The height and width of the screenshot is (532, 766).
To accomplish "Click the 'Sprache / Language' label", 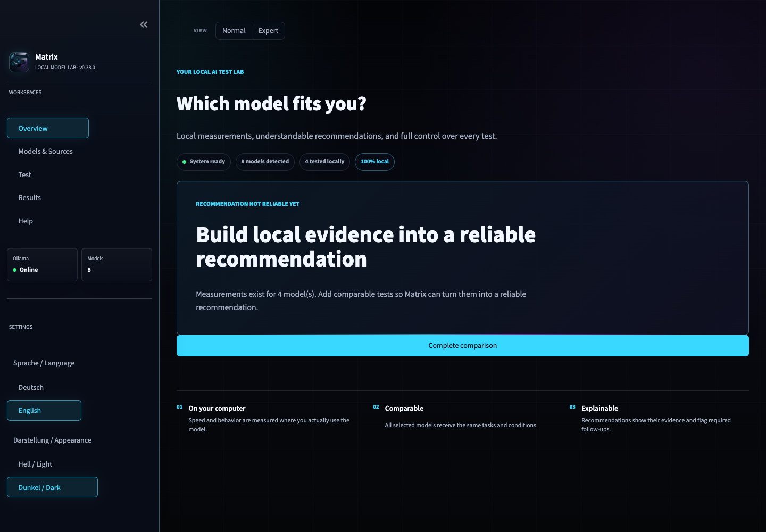I will click(44, 363).
